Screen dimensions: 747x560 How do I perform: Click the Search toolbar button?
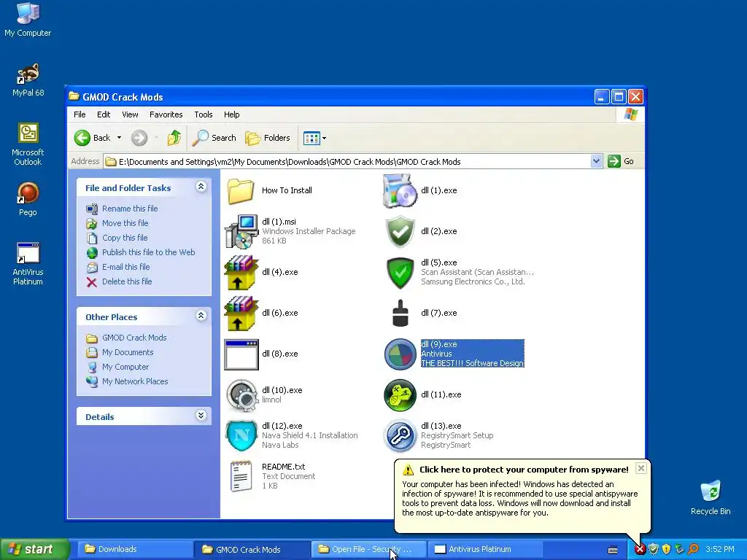[x=214, y=138]
